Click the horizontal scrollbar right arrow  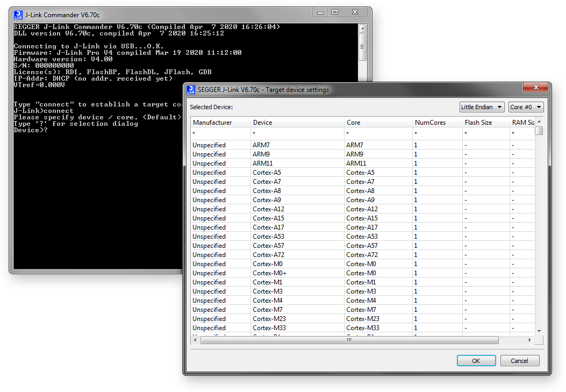(530, 340)
